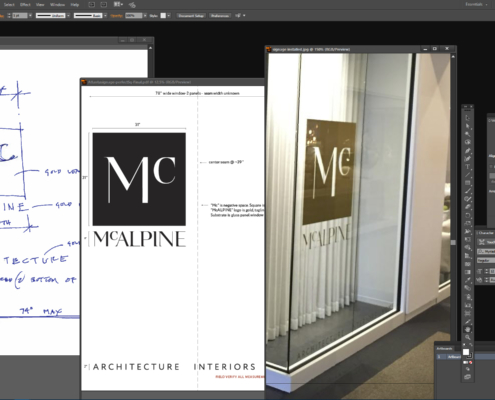495x400 pixels.
Task: Select the Slice tool
Action: [468, 321]
